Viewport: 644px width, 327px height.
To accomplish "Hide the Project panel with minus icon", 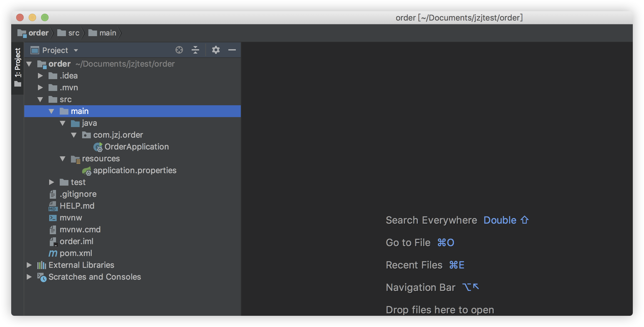I will point(232,50).
